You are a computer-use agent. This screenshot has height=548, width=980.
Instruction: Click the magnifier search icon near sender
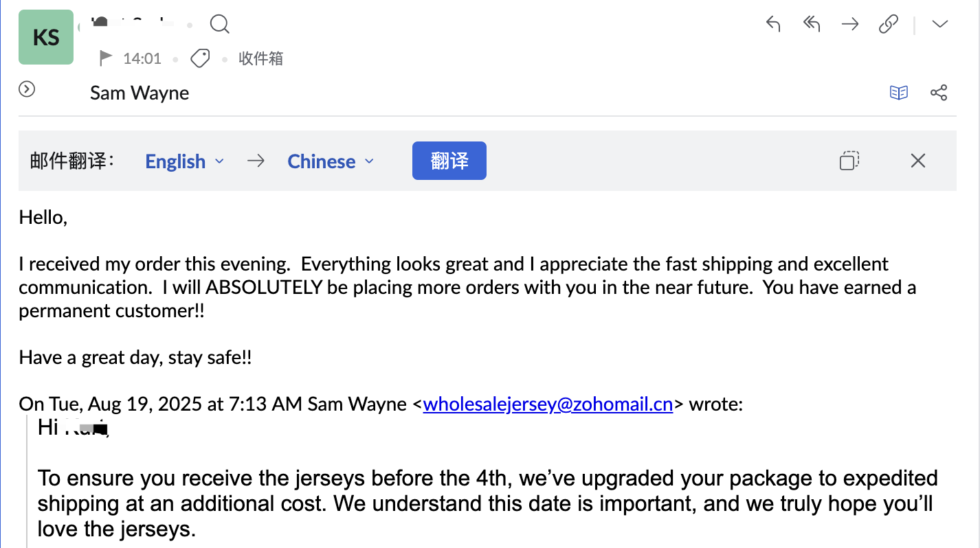coord(219,25)
